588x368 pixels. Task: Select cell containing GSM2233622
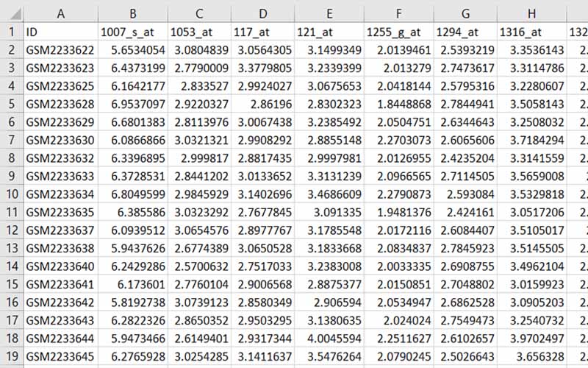tap(60, 50)
